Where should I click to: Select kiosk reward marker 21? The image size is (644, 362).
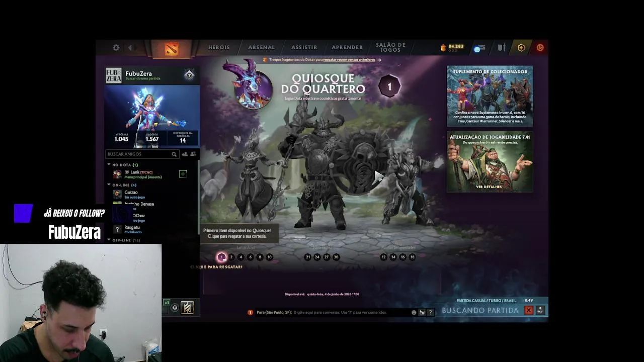click(x=307, y=257)
